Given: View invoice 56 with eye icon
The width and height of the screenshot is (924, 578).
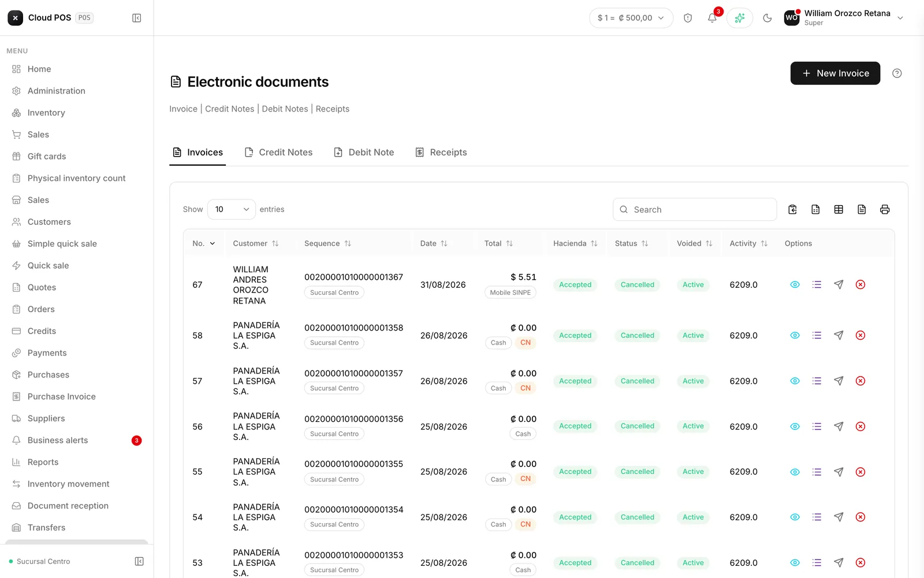Looking at the screenshot, I should click(795, 427).
